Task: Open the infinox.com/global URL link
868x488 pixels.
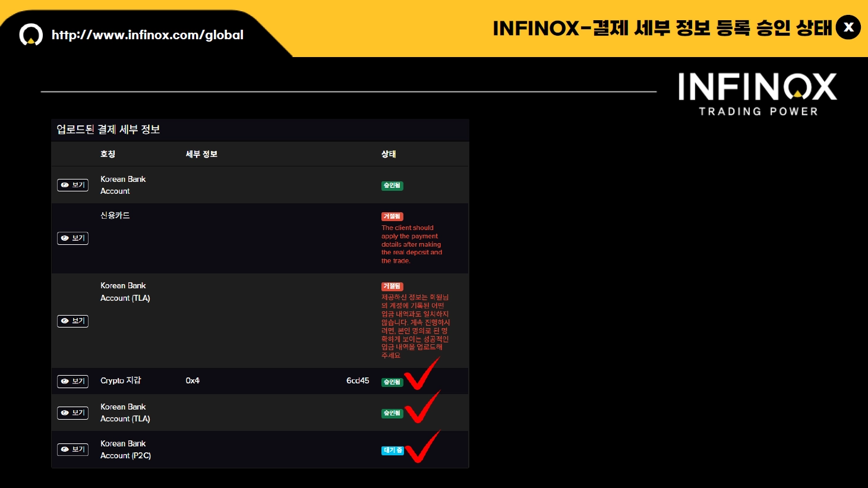Action: point(147,35)
